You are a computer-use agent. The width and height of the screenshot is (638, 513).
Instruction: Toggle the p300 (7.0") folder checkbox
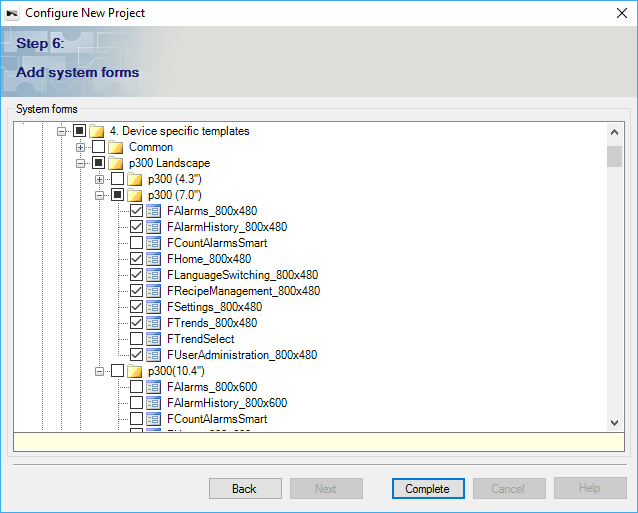point(118,195)
